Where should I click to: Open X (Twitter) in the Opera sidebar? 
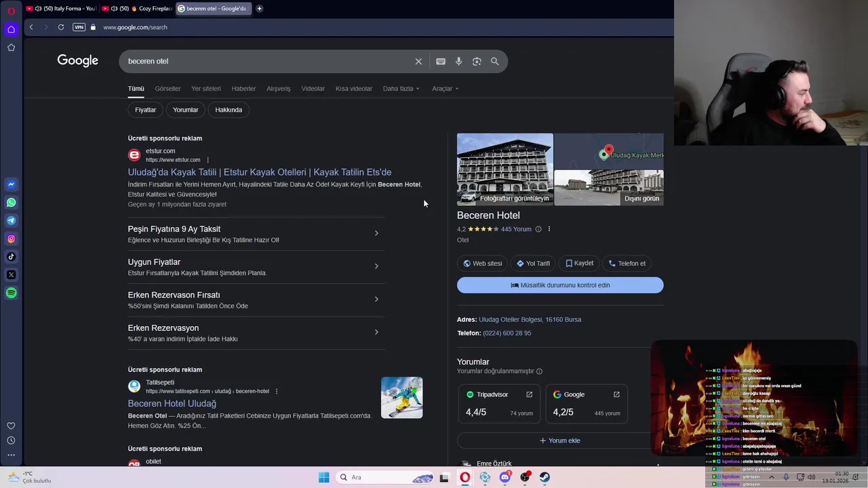point(11,274)
